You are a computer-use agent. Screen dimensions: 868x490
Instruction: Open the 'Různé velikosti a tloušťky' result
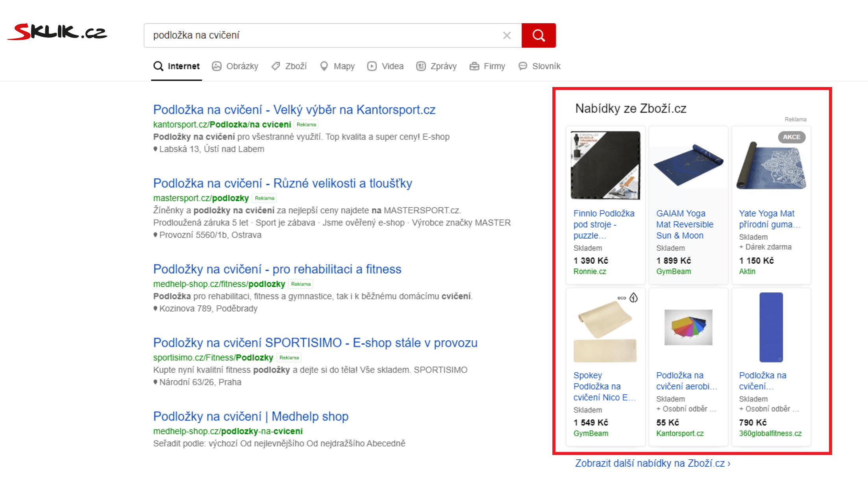[283, 183]
